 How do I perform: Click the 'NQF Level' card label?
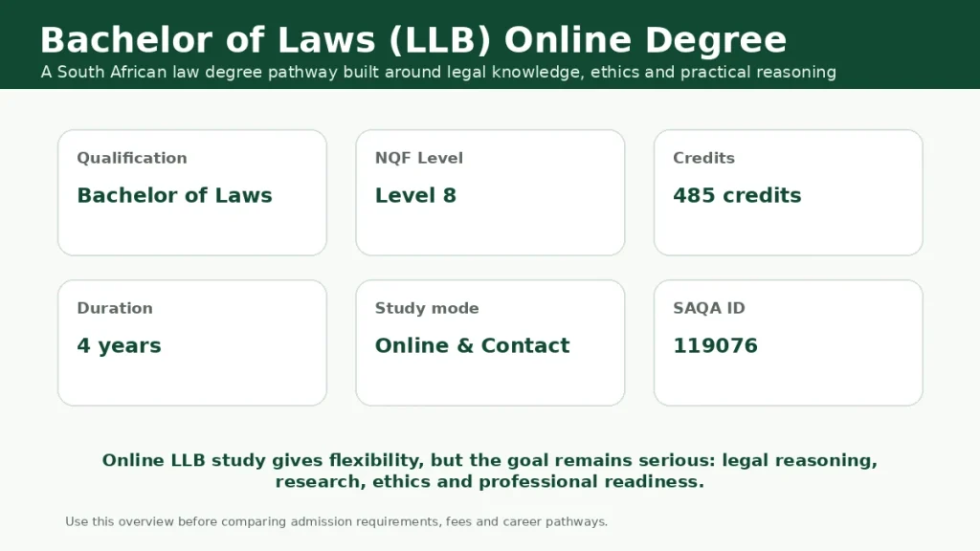click(419, 158)
